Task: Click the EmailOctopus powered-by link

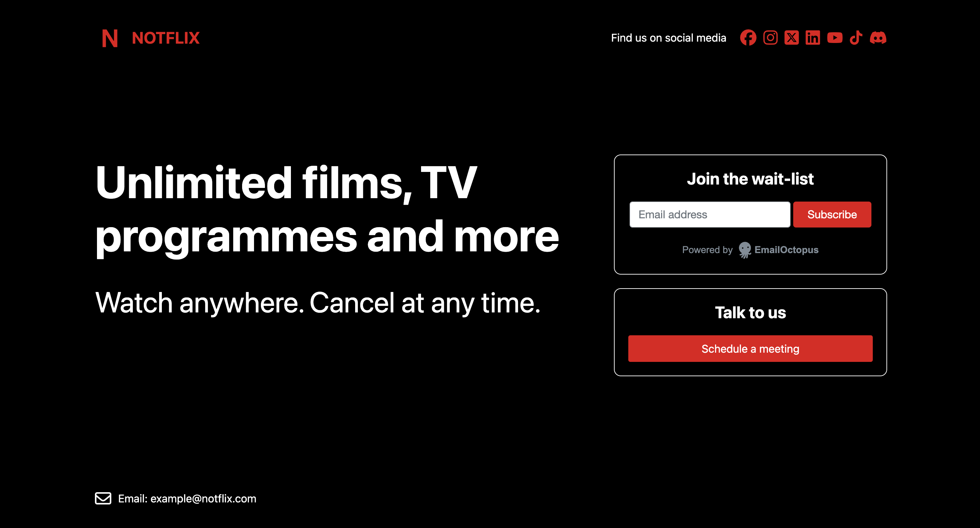Action: click(750, 250)
